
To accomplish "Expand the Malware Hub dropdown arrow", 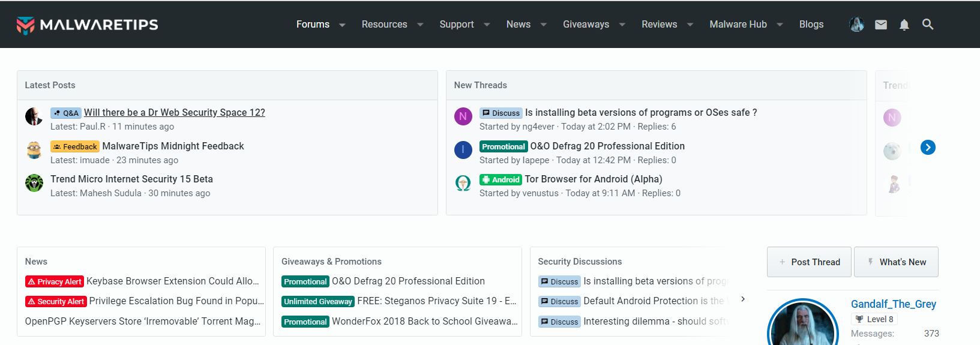I will 780,25.
